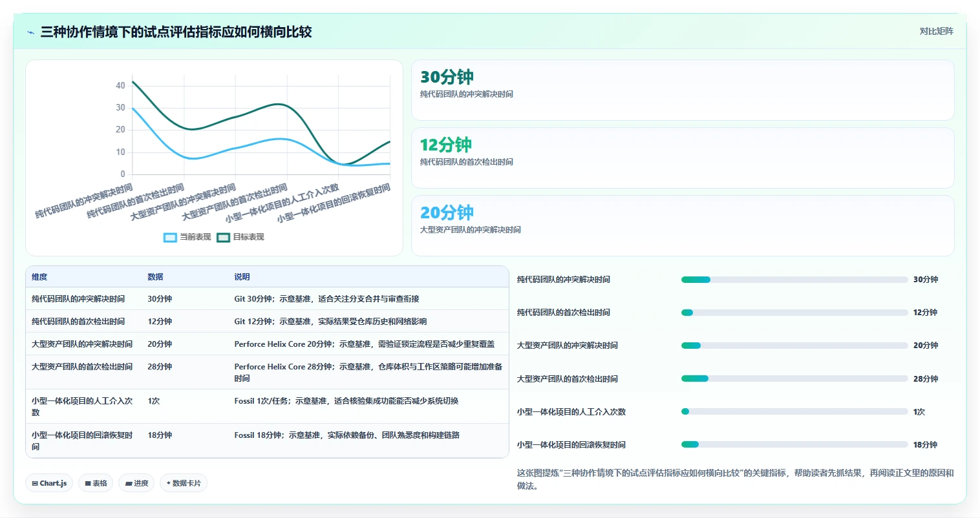Click progress bar for 小型一体化项目的回滚恢复时间
The image size is (980, 518).
pyautogui.click(x=794, y=444)
